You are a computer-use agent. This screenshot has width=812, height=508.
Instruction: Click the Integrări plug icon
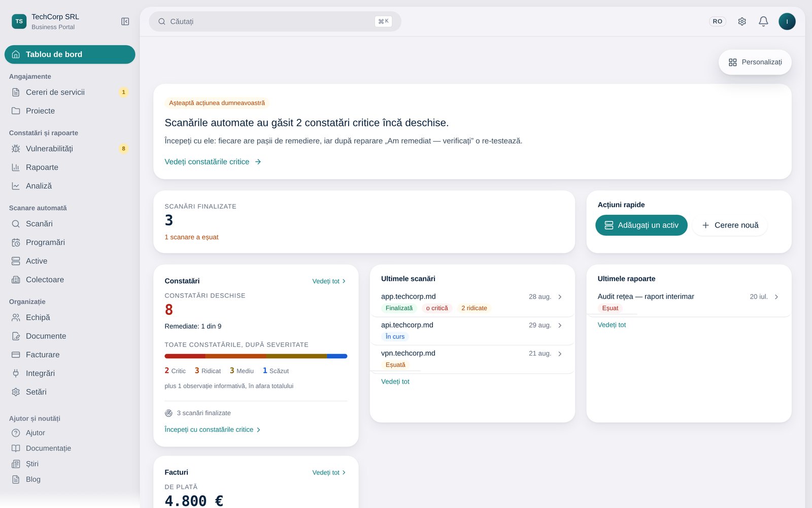pos(16,373)
